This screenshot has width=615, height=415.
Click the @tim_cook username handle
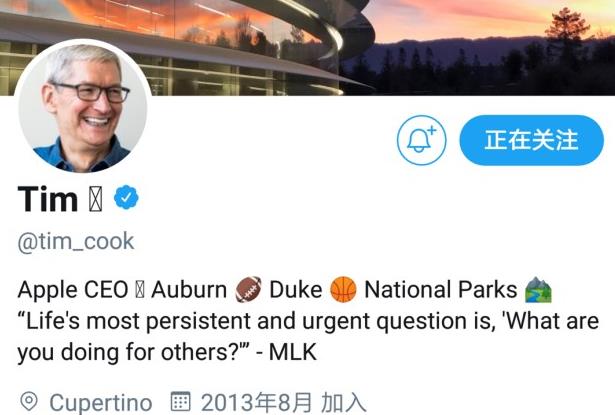tap(76, 241)
